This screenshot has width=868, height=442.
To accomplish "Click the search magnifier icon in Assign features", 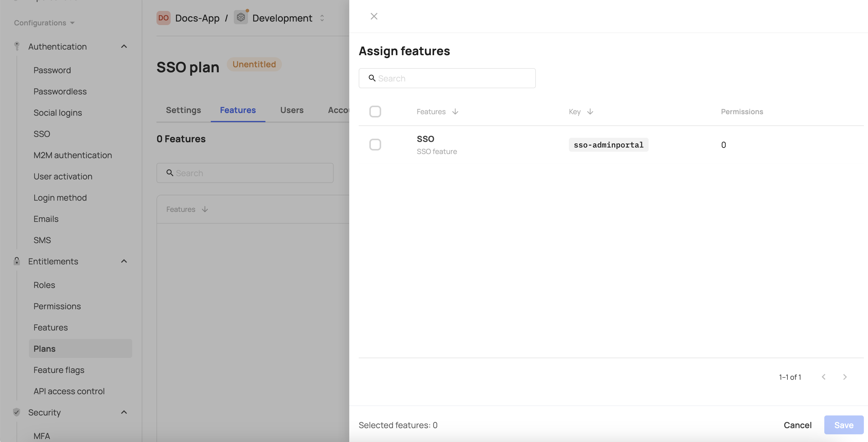I will [372, 78].
